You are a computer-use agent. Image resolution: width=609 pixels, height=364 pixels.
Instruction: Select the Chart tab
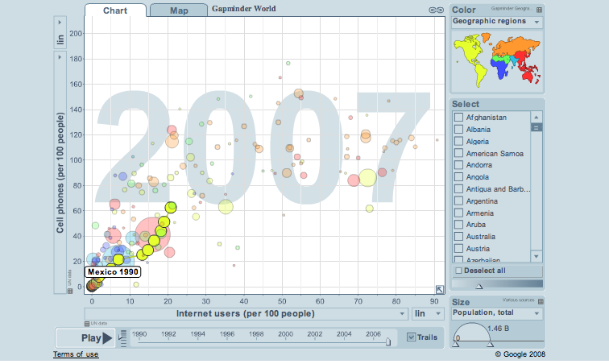(115, 10)
